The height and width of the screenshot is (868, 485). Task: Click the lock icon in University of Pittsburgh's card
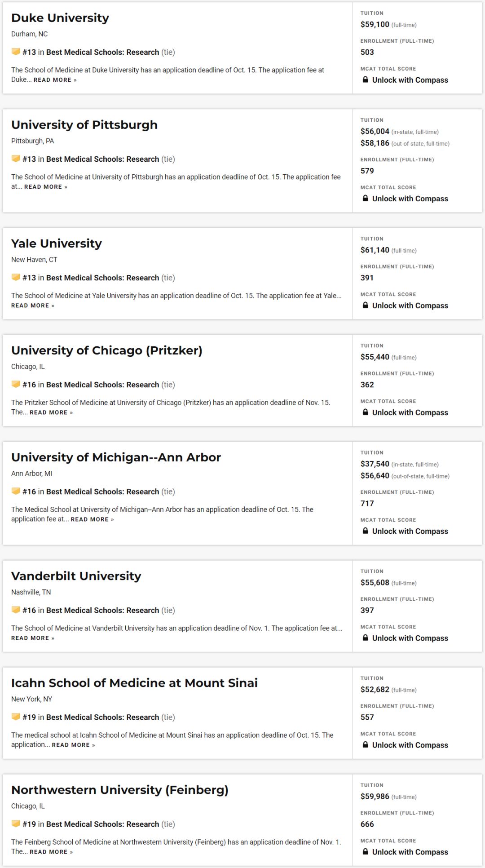click(366, 198)
